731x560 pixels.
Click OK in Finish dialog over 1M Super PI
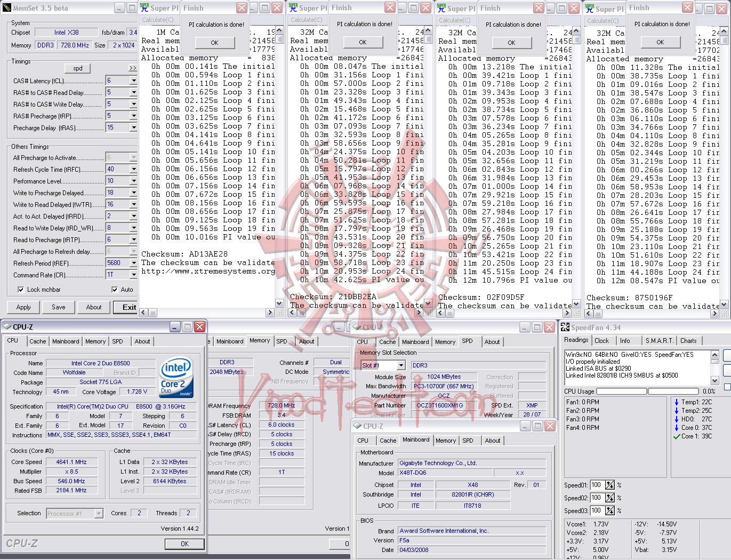click(214, 43)
